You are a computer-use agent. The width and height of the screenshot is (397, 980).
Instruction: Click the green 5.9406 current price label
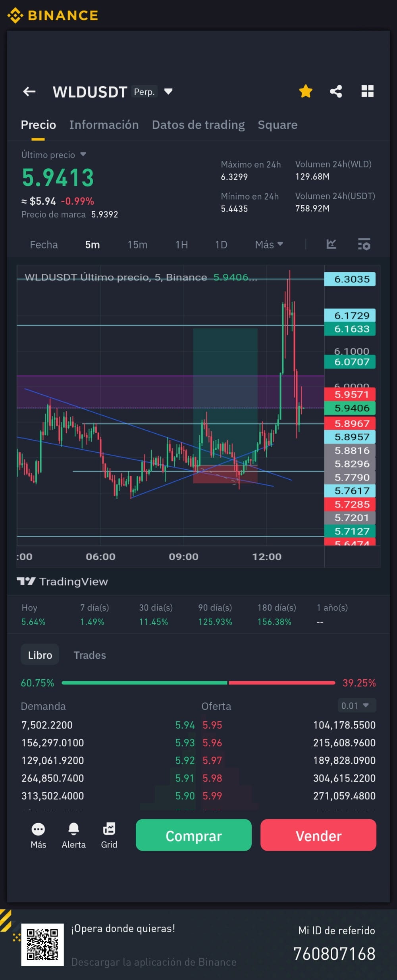[350, 408]
